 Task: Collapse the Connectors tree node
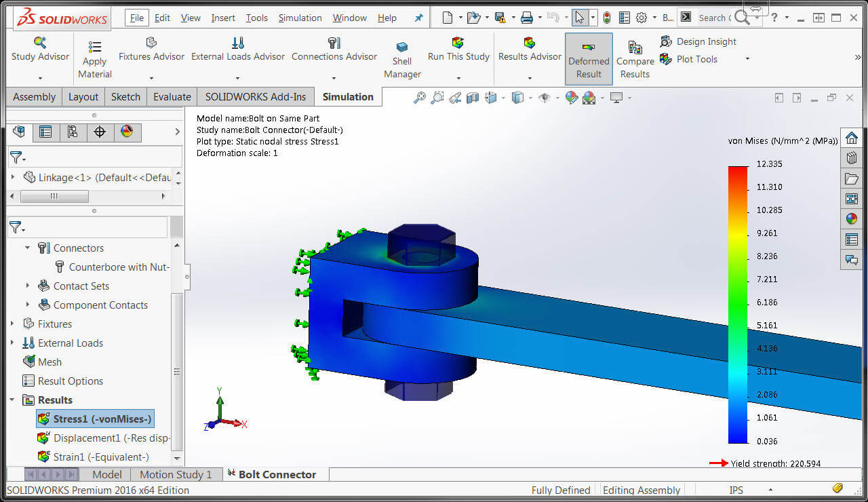coord(28,248)
